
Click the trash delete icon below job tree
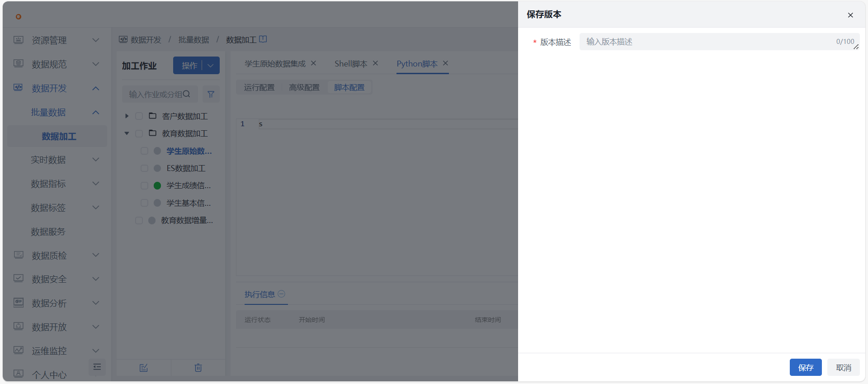click(198, 368)
